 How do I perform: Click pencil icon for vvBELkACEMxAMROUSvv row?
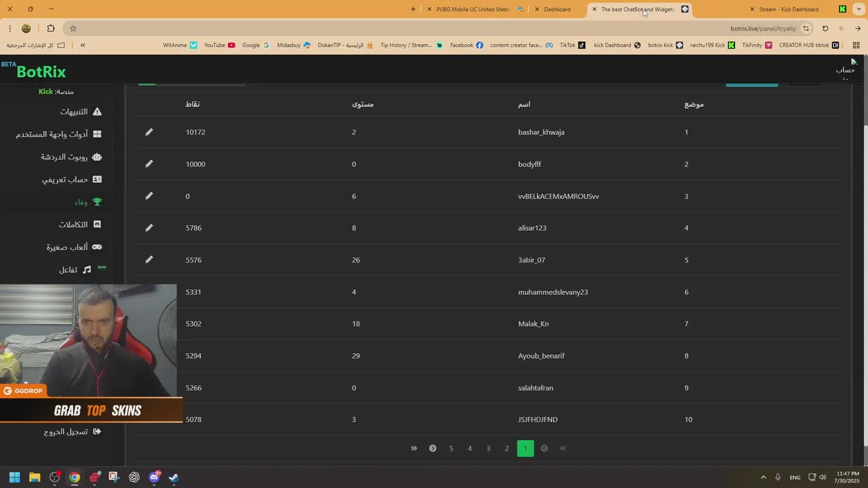click(149, 196)
